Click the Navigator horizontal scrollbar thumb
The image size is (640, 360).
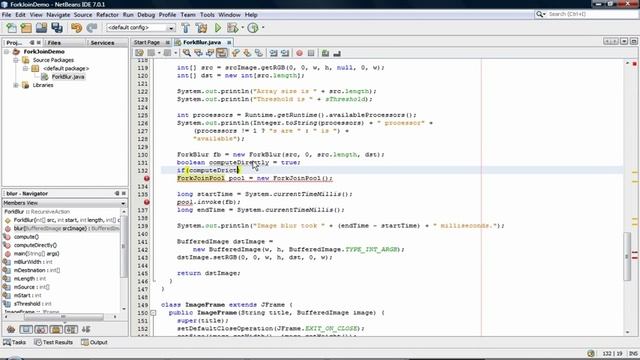(x=64, y=317)
